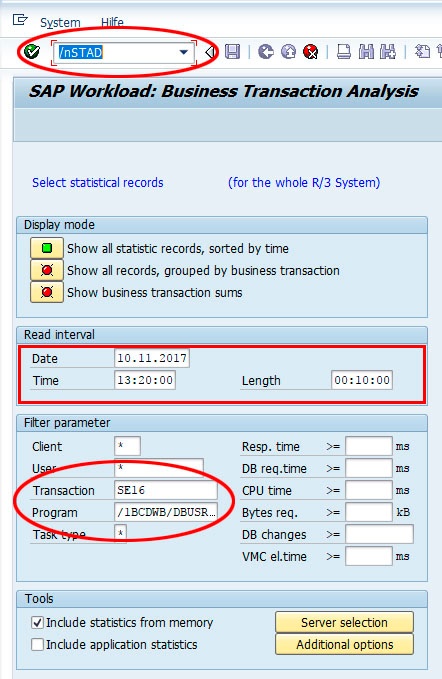The width and height of the screenshot is (442, 679).
Task: Enable Include application statistics checkbox
Action: point(37,644)
